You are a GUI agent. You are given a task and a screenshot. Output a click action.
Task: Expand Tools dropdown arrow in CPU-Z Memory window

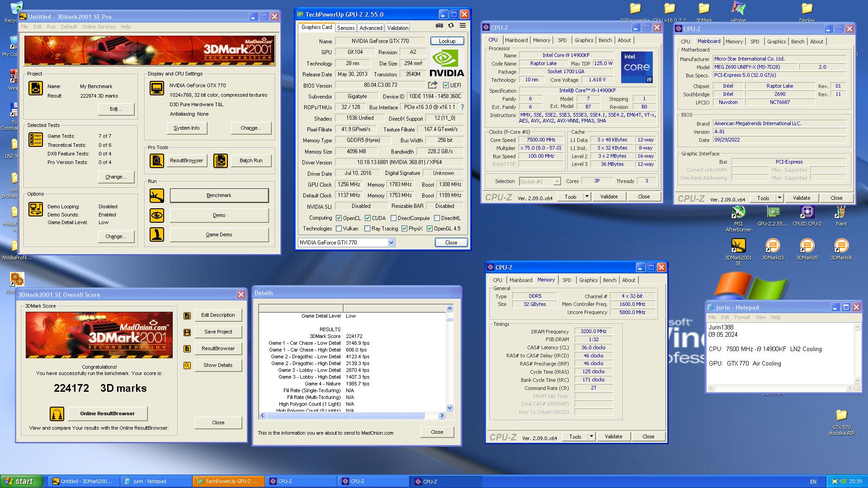point(591,436)
